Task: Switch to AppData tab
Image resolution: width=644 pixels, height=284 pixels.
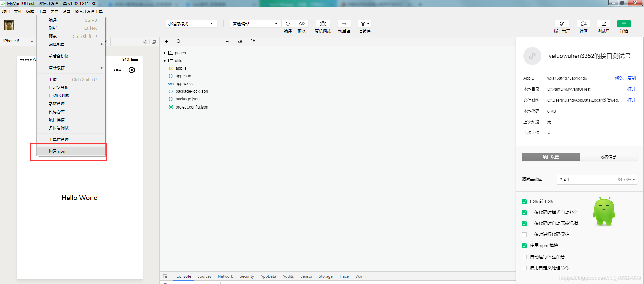Action: (268, 276)
